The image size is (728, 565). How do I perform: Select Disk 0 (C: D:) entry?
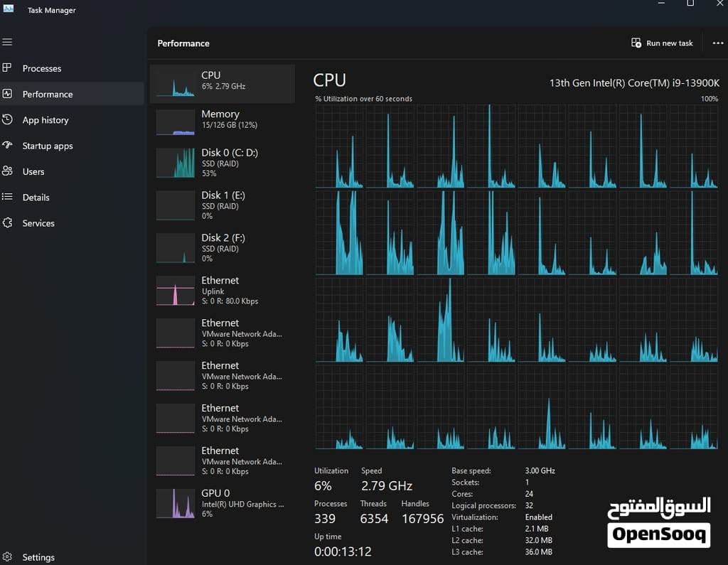pyautogui.click(x=222, y=163)
